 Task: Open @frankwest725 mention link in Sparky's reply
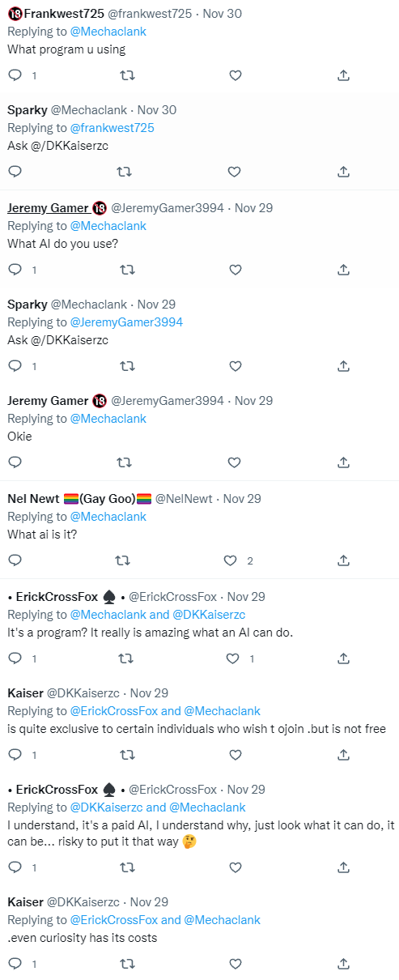point(112,128)
